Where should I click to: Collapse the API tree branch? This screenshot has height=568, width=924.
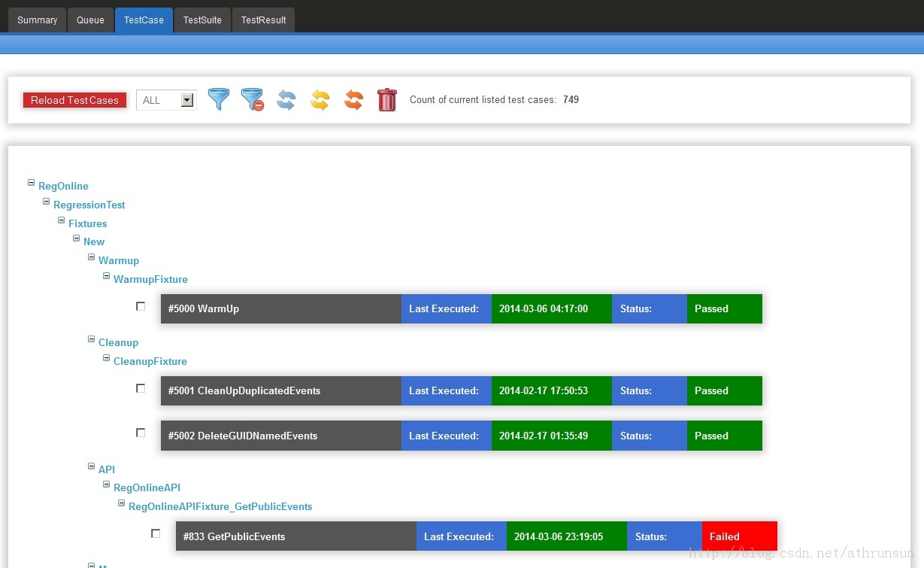click(92, 466)
